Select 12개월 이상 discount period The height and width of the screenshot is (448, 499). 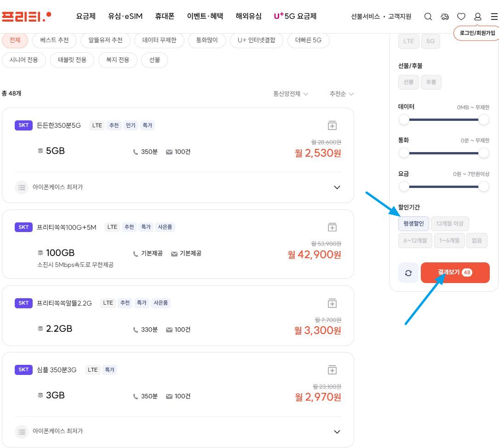click(x=450, y=223)
